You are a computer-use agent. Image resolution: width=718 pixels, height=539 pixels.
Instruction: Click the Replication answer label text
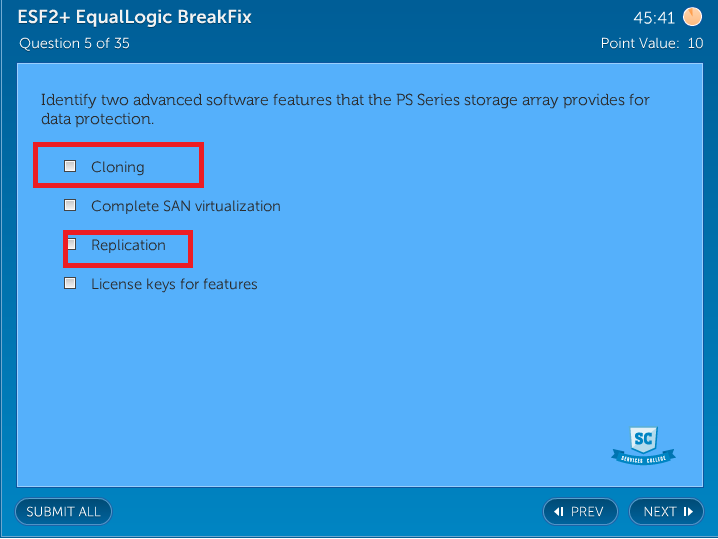128,245
